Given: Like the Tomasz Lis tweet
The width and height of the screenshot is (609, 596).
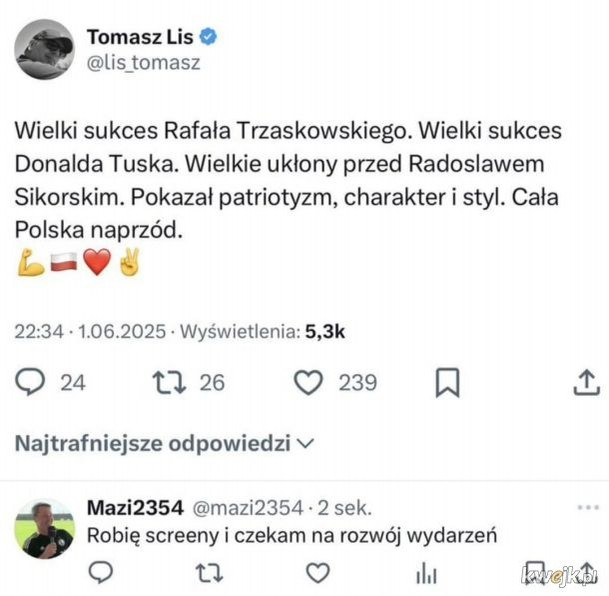Looking at the screenshot, I should coord(308,382).
